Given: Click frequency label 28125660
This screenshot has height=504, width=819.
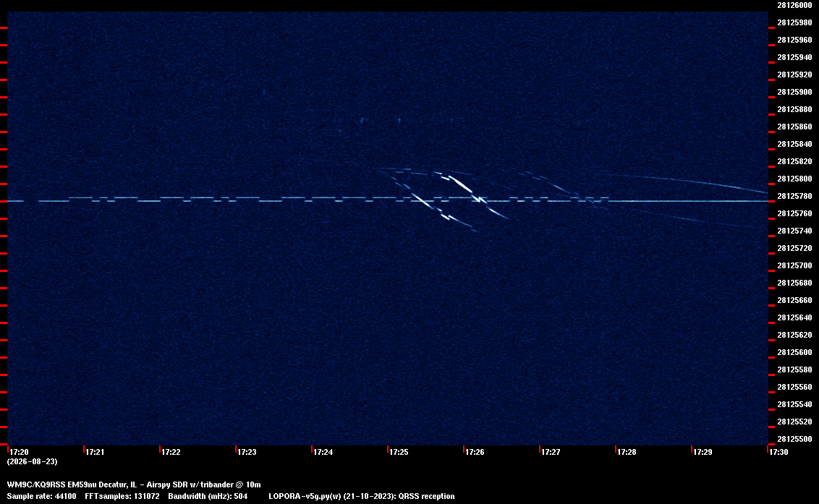Looking at the screenshot, I should click(x=795, y=300).
